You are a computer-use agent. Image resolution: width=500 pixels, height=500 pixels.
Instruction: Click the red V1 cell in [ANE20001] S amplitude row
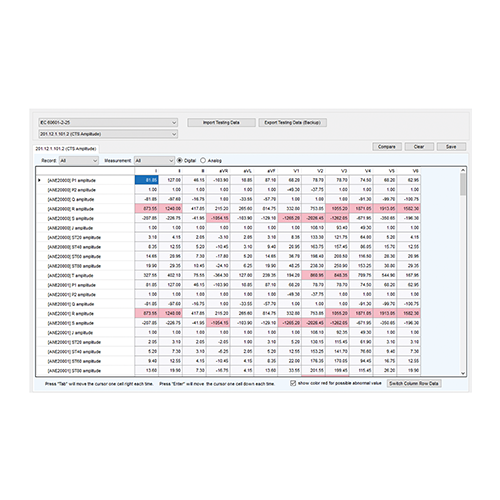pyautogui.click(x=290, y=323)
